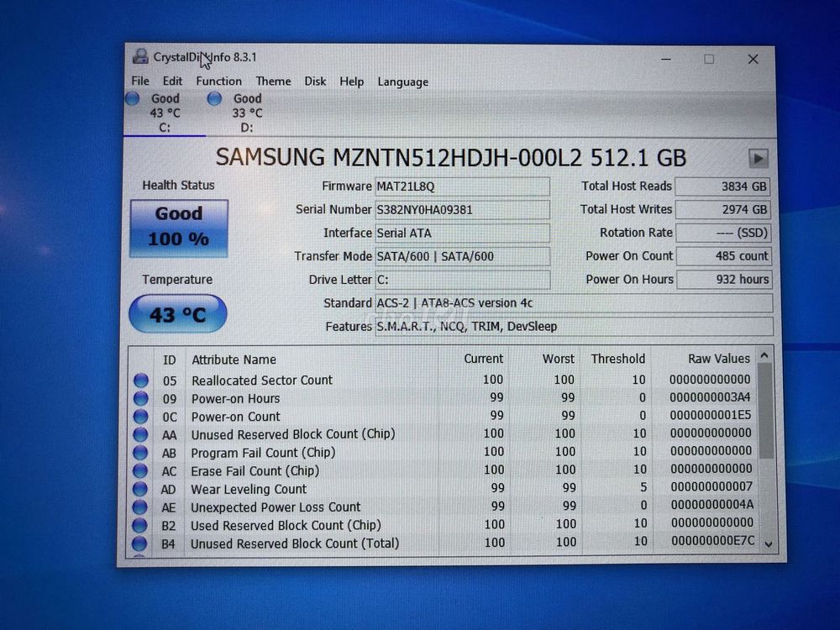Minimize the CrystalDiskInfo window

click(666, 59)
